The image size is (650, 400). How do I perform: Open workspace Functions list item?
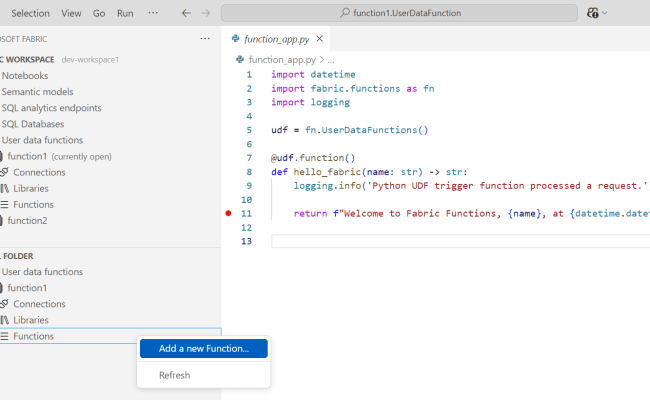point(34,205)
